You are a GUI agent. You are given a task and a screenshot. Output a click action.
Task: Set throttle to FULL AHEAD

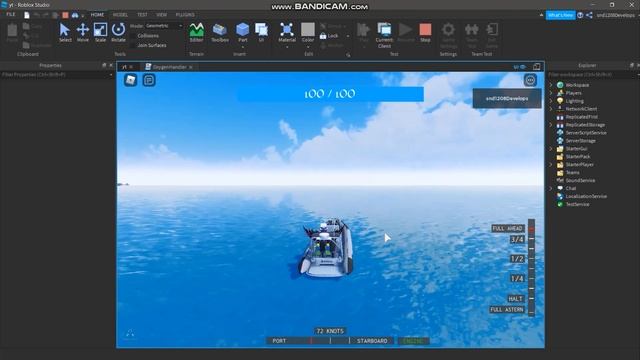point(508,228)
